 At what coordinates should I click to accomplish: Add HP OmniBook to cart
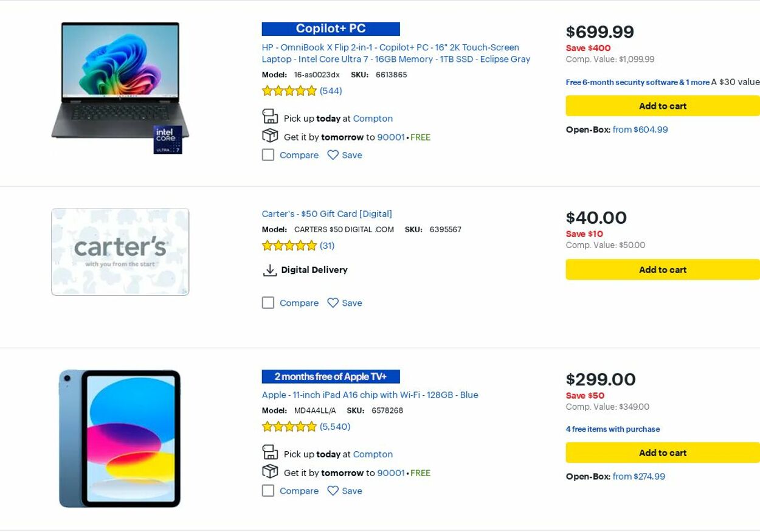pos(662,106)
